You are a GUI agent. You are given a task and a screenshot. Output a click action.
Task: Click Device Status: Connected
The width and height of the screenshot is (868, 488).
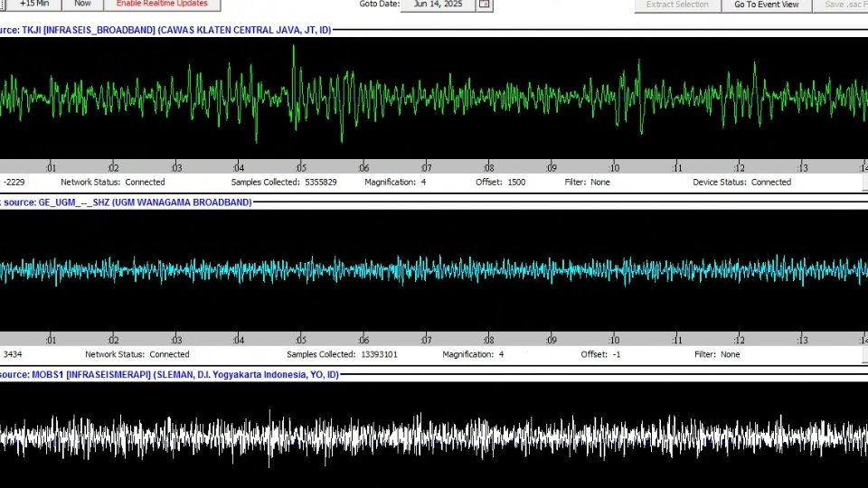pos(741,182)
